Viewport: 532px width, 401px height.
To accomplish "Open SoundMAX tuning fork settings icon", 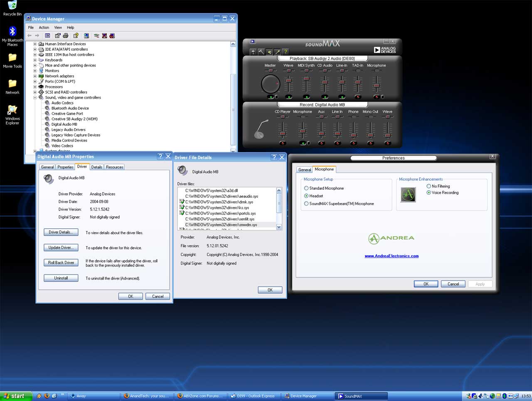I will 253,52.
